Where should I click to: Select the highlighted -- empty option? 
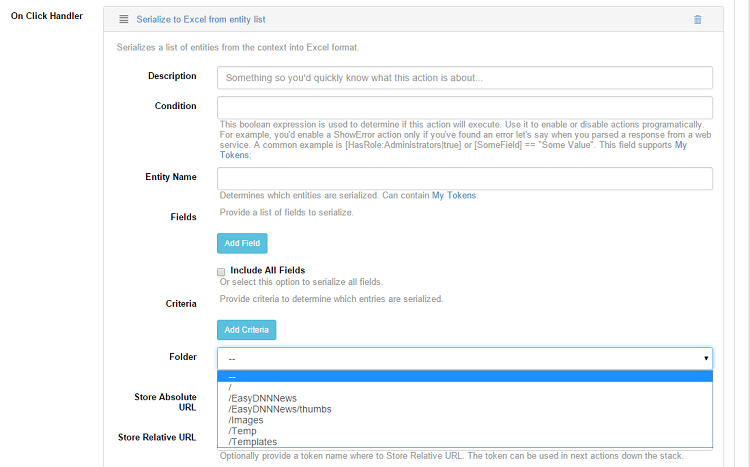click(465, 377)
